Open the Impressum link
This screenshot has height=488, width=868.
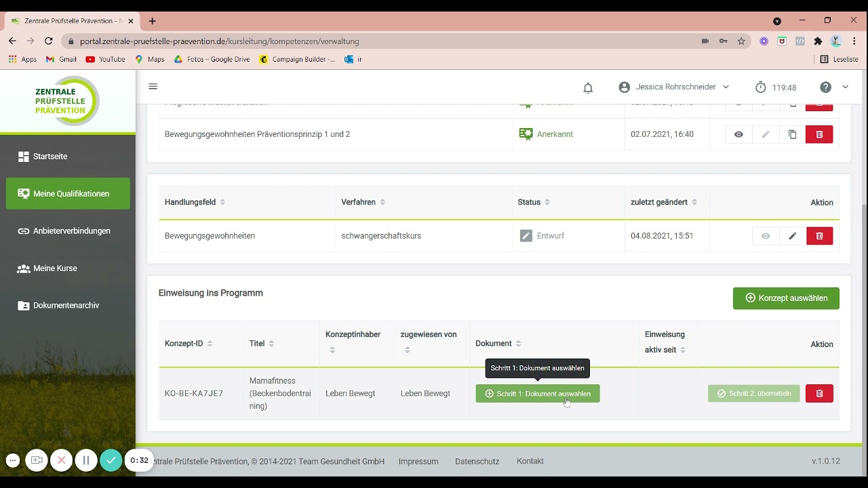click(418, 462)
